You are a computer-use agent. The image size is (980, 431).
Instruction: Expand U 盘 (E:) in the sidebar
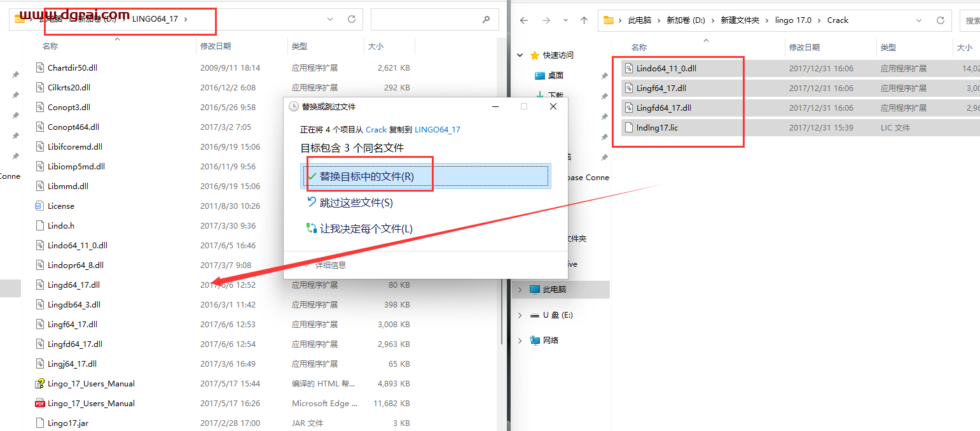[520, 315]
